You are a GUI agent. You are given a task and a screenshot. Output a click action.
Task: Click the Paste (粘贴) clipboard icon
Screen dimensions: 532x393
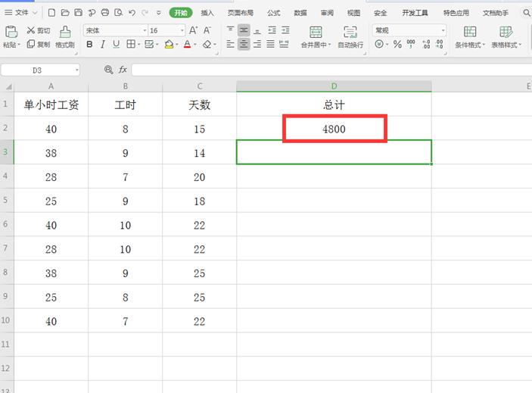pyautogui.click(x=11, y=32)
